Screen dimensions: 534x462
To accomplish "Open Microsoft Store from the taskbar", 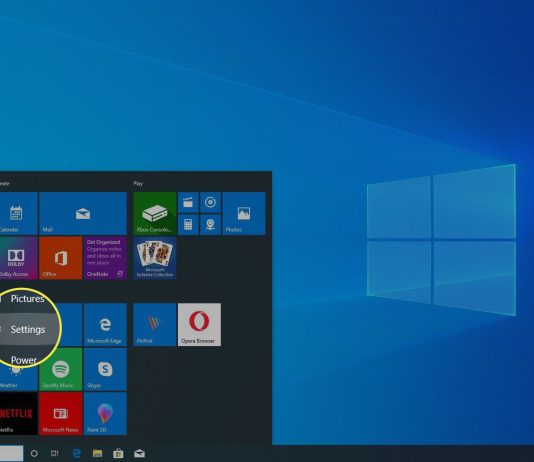I will coord(118,453).
